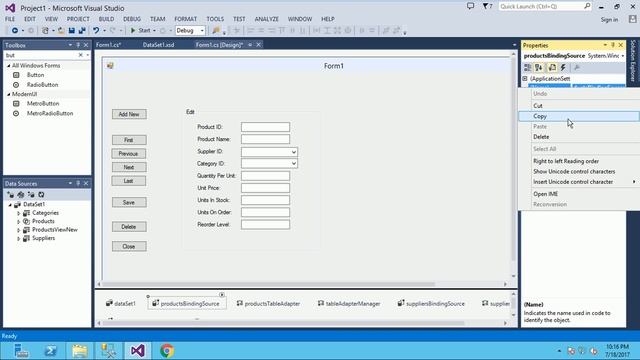Collapse All Windows Forms toolbox group
The image size is (640, 360).
9,66
